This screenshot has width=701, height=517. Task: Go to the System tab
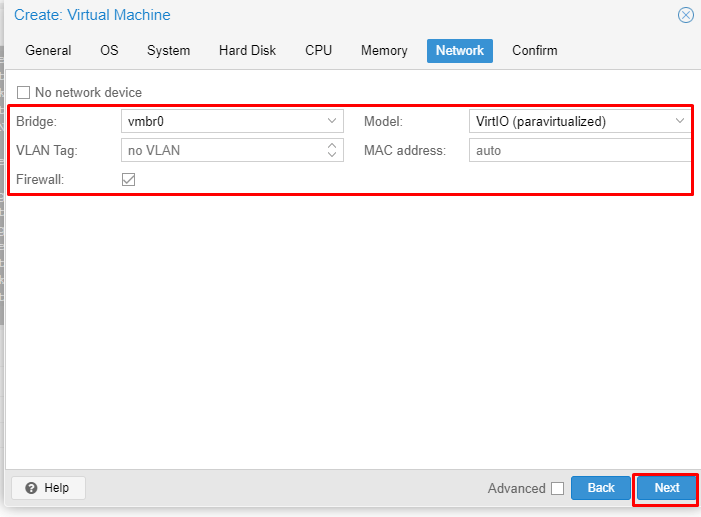tap(168, 51)
